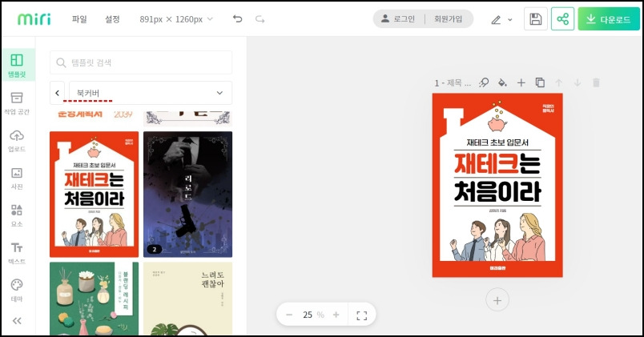Screen dimensions: 644x337
Task: Click the page animation effect icon
Action: [484, 82]
